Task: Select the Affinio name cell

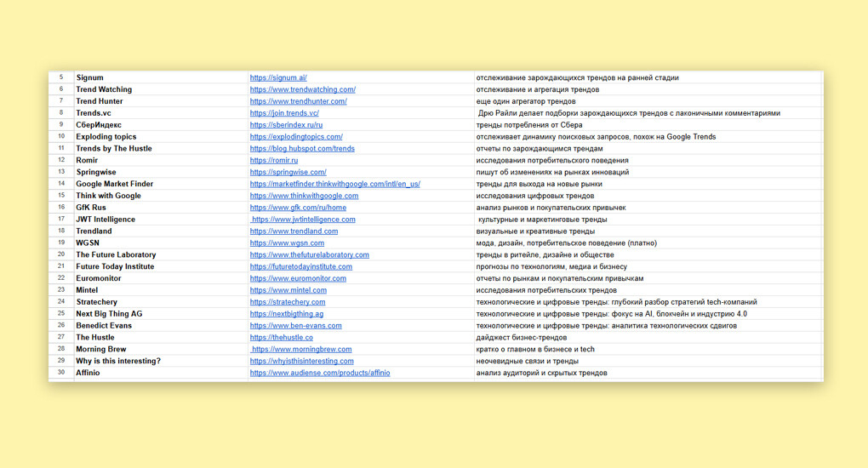Action: click(161, 373)
